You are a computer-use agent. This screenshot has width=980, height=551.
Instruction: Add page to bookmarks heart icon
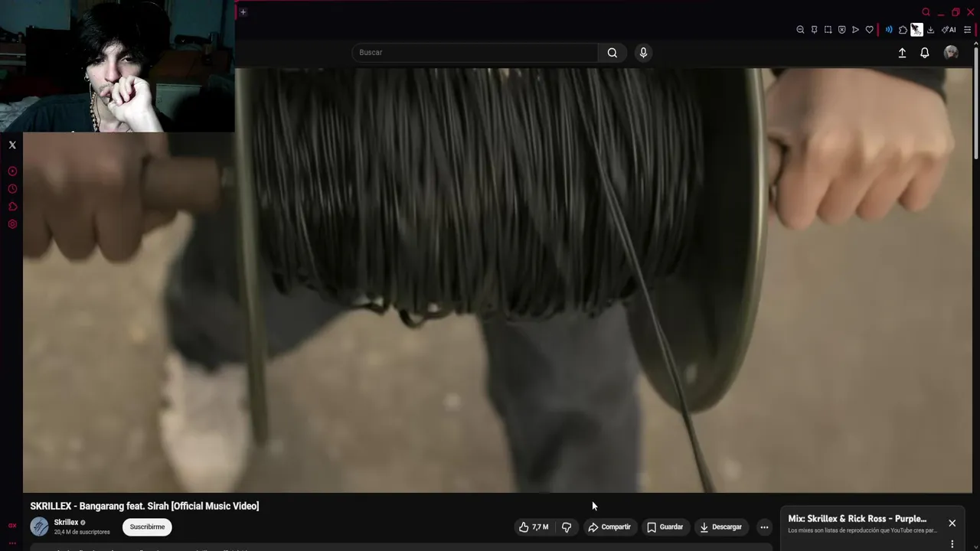pyautogui.click(x=869, y=30)
